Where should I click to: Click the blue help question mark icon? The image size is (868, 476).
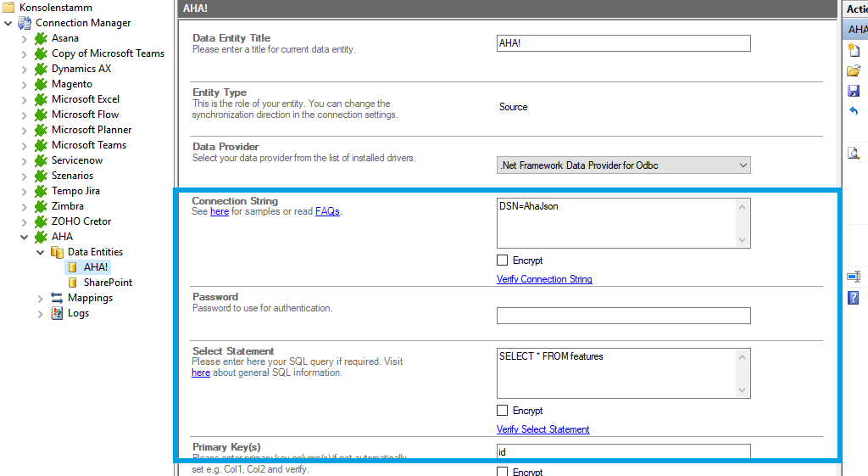pos(854,297)
